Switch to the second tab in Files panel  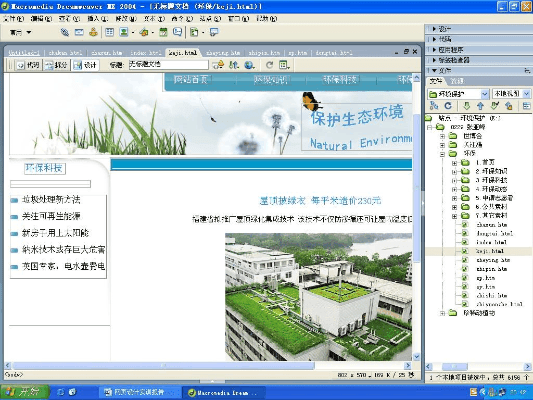pyautogui.click(x=457, y=81)
